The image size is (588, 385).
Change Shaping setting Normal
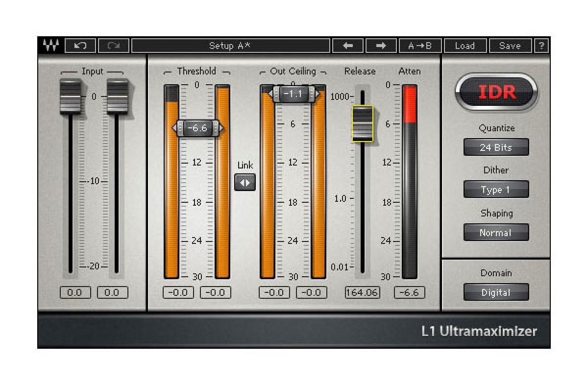496,233
